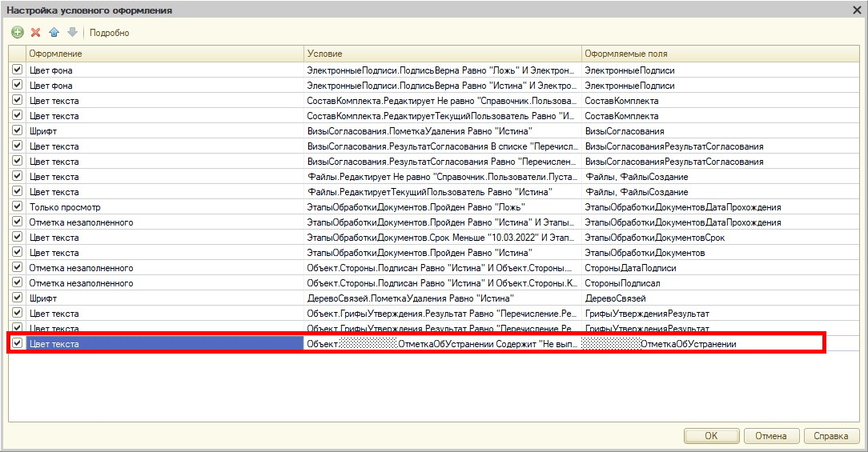Image resolution: width=868 pixels, height=452 pixels.
Task: Select condition ВизыСогласования.ПометкаУдаления Равно "Истина"
Action: pyautogui.click(x=442, y=131)
